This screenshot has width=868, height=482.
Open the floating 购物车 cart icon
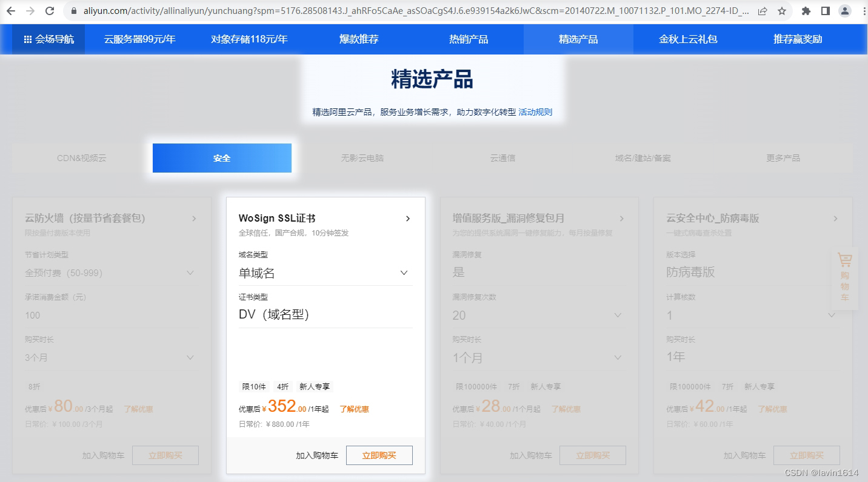click(x=845, y=277)
